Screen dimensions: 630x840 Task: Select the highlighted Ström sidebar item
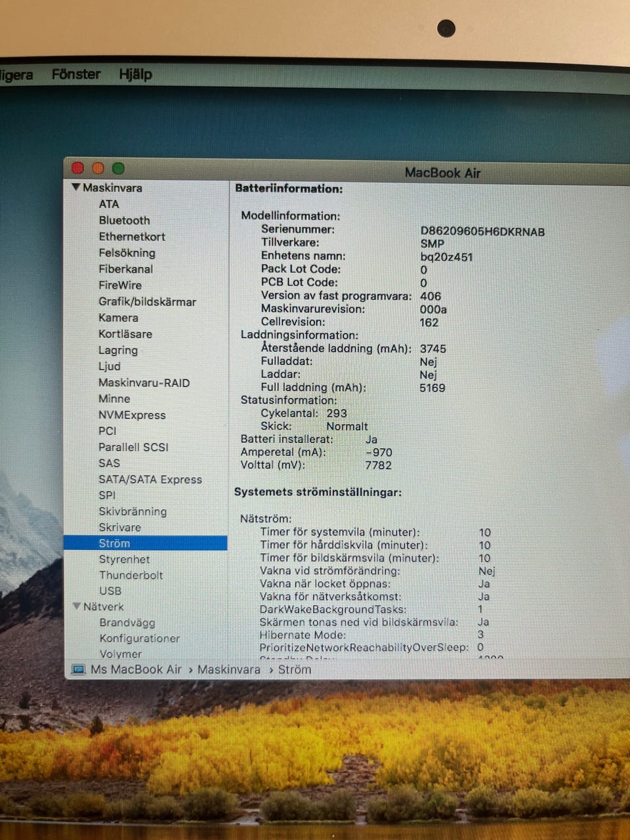pyautogui.click(x=146, y=543)
